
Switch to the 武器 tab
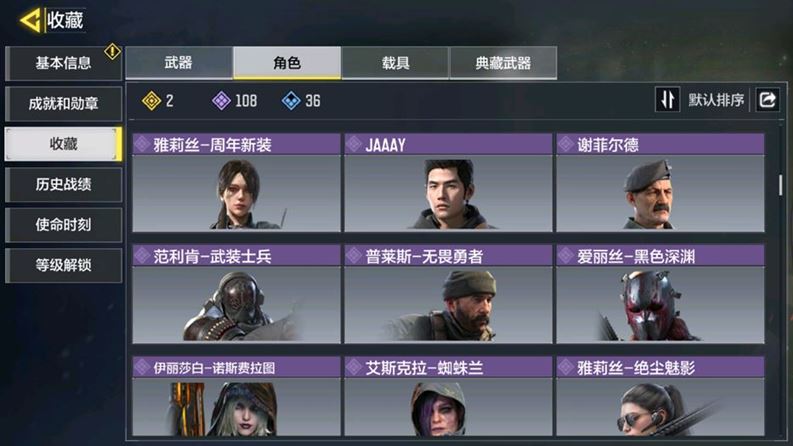point(179,63)
